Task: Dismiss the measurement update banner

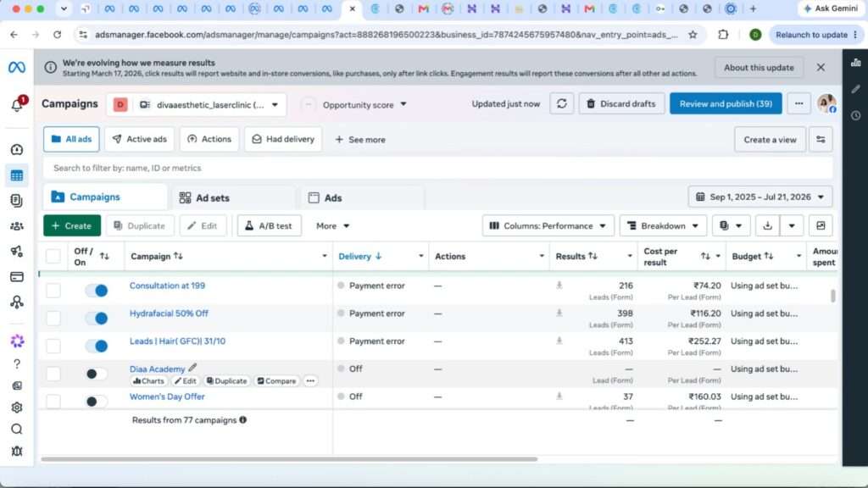Action: [821, 68]
